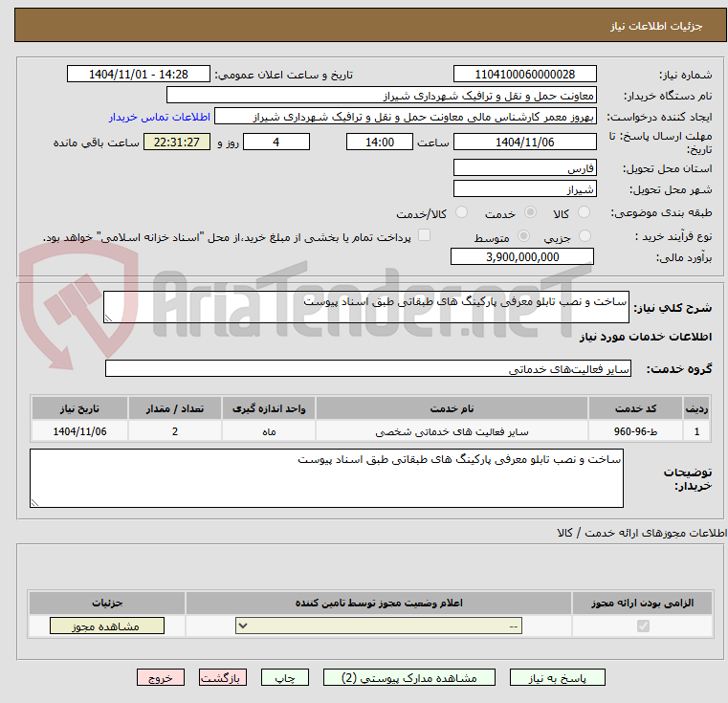Click the جزئیات column header
Image resolution: width=728 pixels, height=703 pixels.
[107, 603]
